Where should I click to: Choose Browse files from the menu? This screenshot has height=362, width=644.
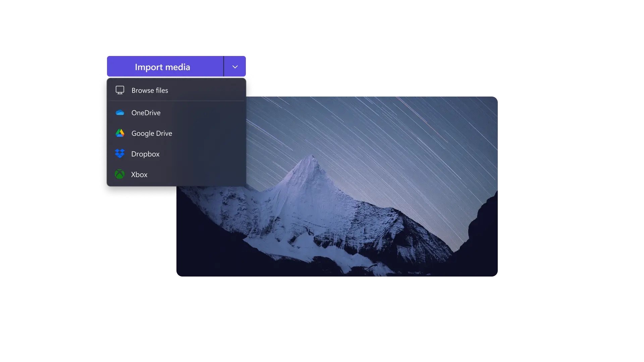149,90
